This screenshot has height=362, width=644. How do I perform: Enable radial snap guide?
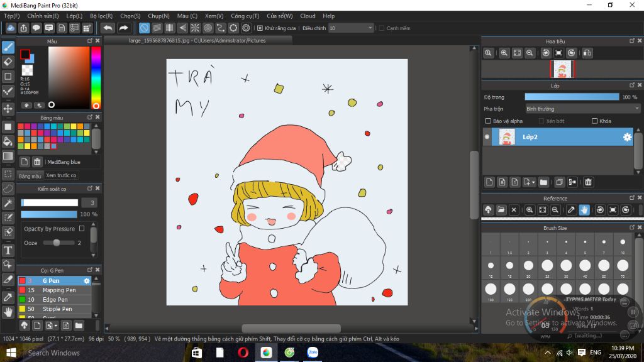195,28
